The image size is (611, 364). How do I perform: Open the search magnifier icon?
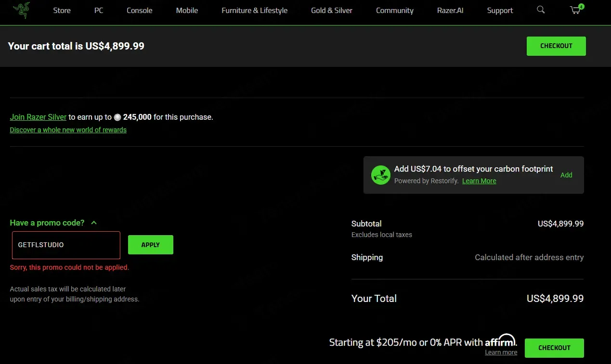tap(541, 10)
